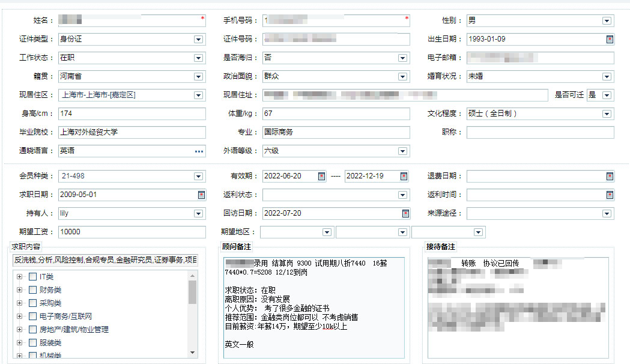Open calendar picker for 回访日期 field
630x364 pixels.
click(x=405, y=214)
